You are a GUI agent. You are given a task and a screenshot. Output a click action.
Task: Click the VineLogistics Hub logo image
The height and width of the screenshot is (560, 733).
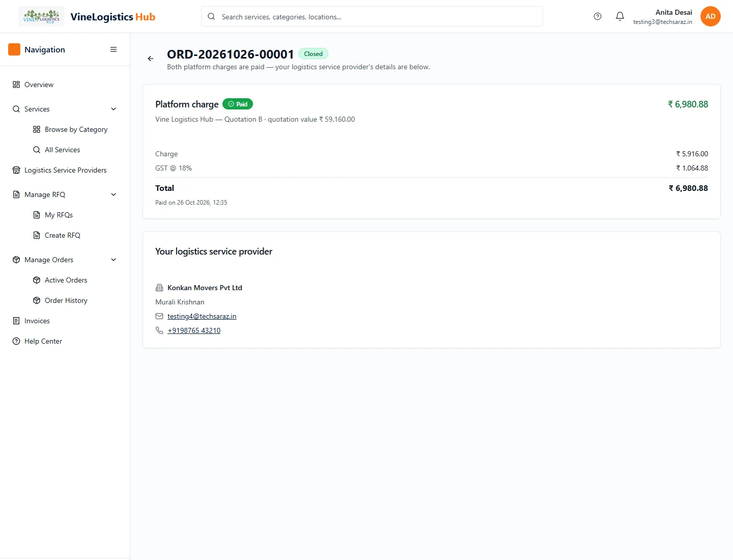[41, 16]
